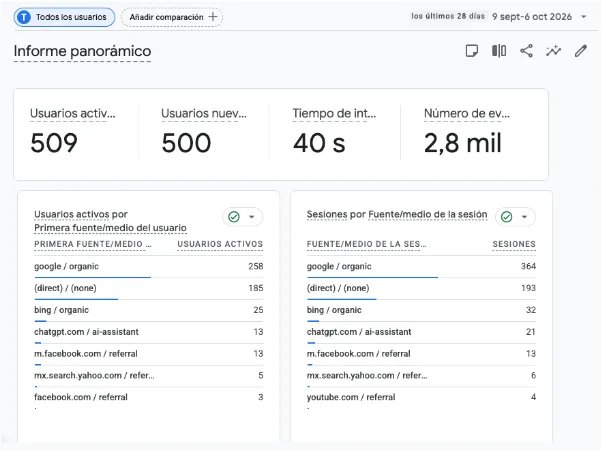
Task: Click PRIMERA FUENTE/MEDIO column header
Action: [93, 244]
